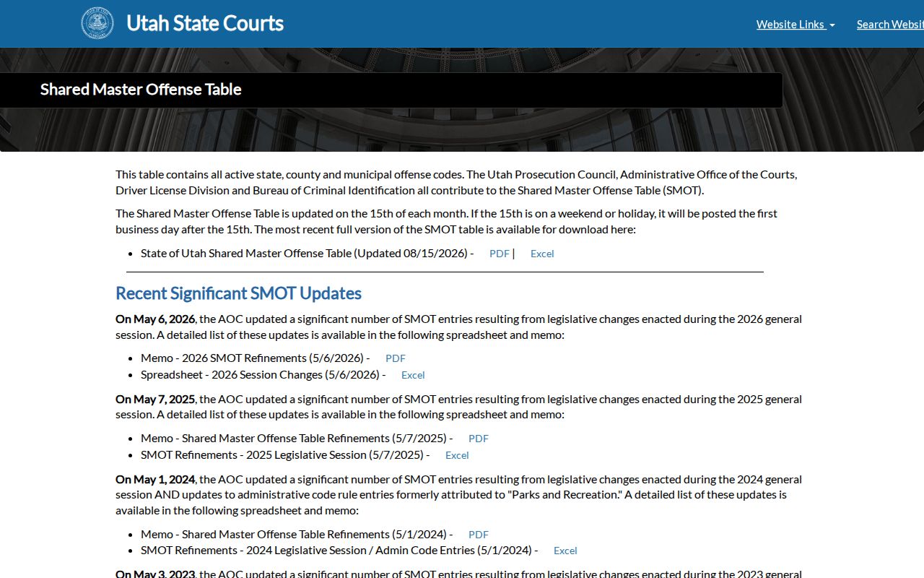924x578 pixels.
Task: Open the 2026 SMOT Refinements memo PDF
Action: pyautogui.click(x=396, y=358)
